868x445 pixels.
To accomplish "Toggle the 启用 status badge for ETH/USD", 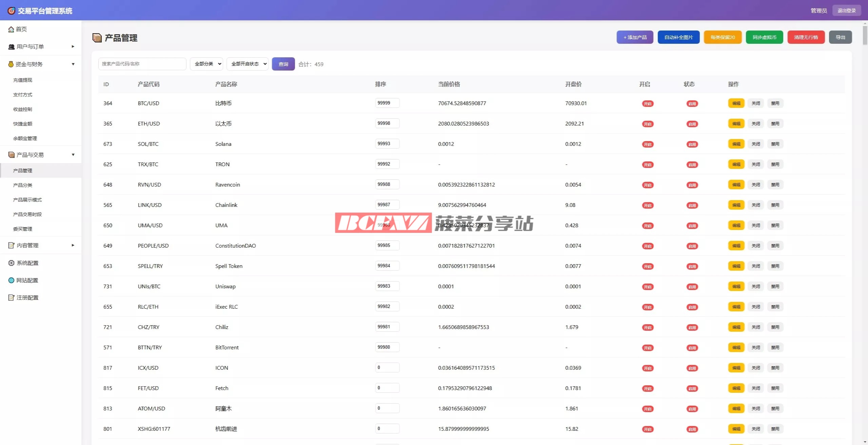I will tap(692, 124).
